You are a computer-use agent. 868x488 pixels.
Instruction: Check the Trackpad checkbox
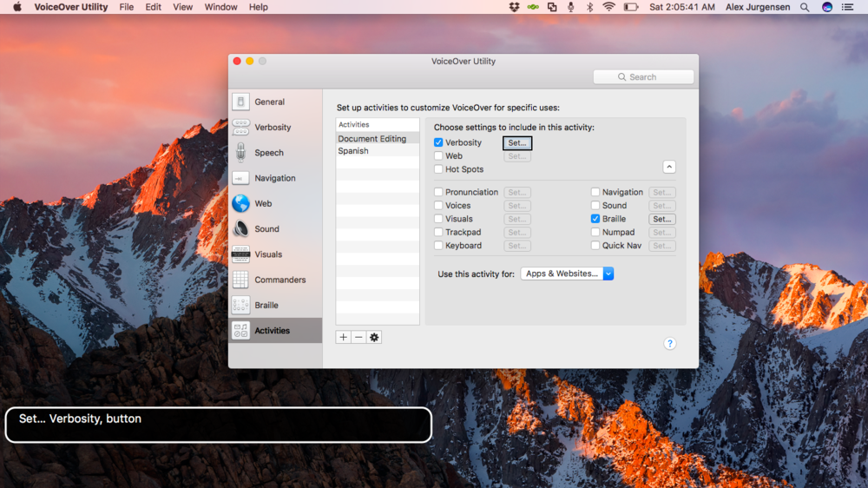438,232
